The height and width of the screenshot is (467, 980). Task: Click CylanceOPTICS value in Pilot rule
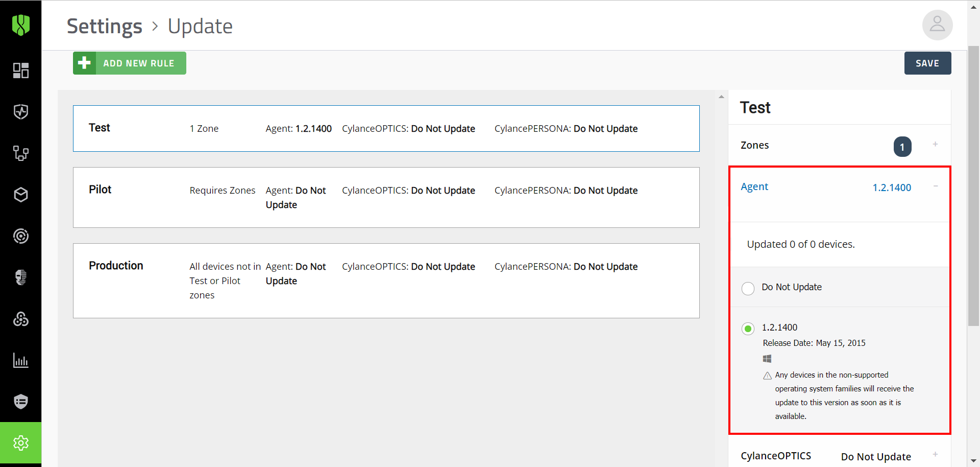tap(443, 191)
